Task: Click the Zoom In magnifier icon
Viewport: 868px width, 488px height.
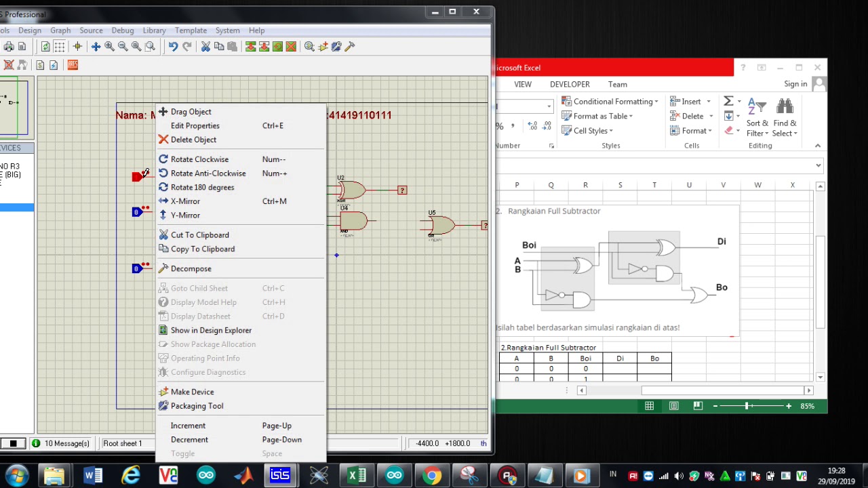Action: [109, 46]
